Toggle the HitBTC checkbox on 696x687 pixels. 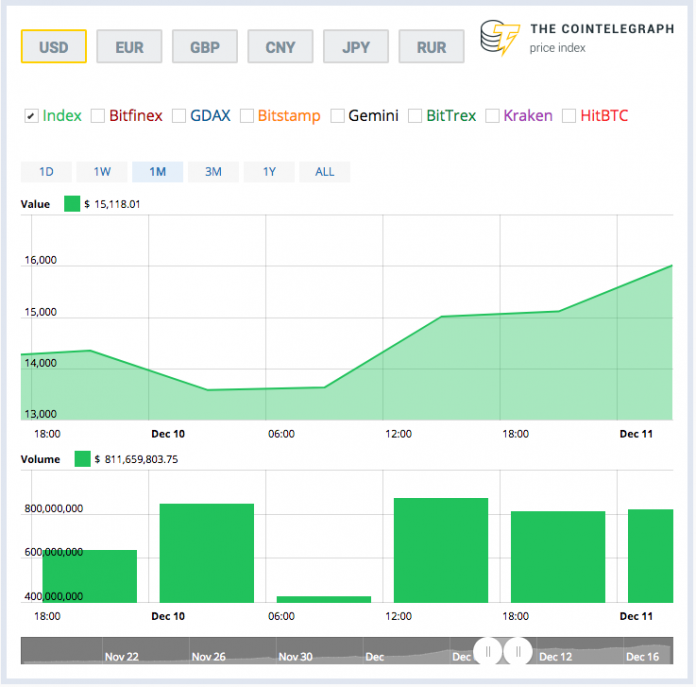(569, 116)
